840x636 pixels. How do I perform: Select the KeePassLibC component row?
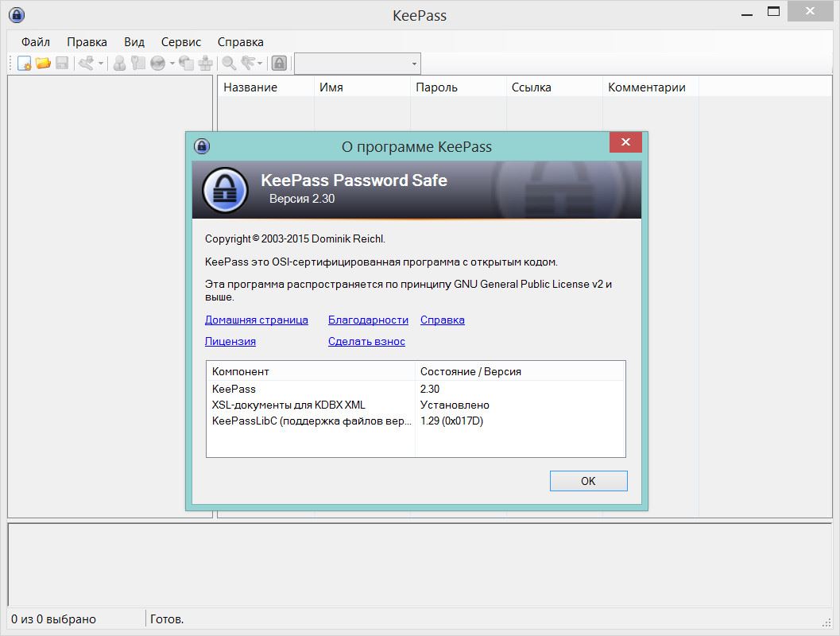[416, 421]
